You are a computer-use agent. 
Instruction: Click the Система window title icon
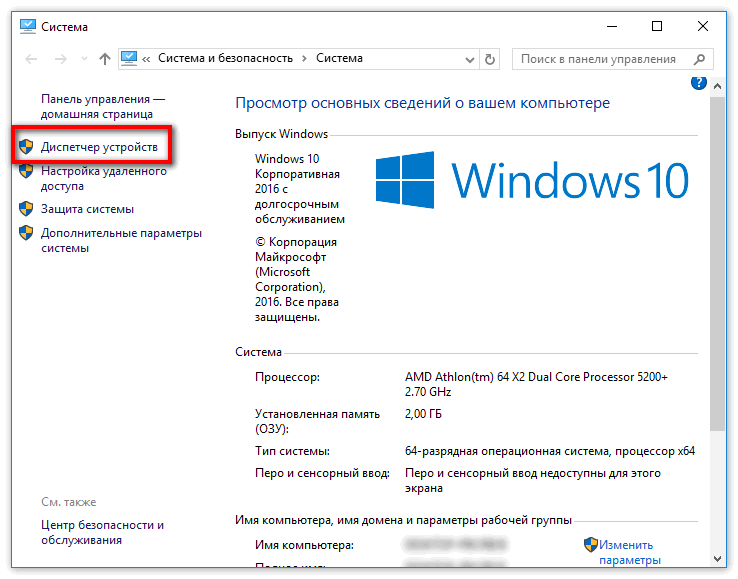(28, 26)
